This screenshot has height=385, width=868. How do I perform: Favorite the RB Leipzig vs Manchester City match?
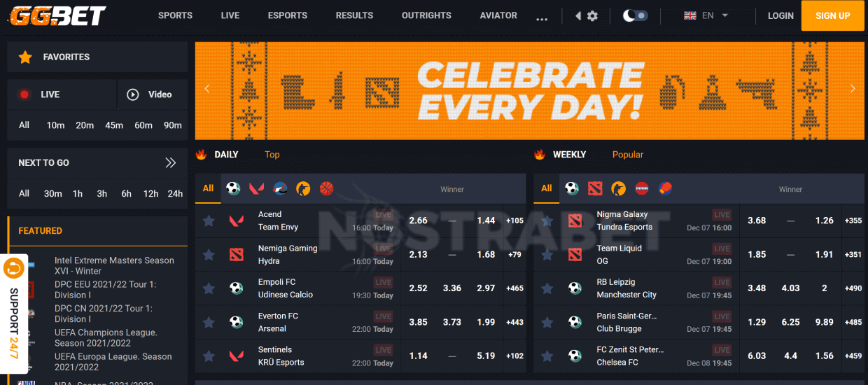[x=547, y=288]
